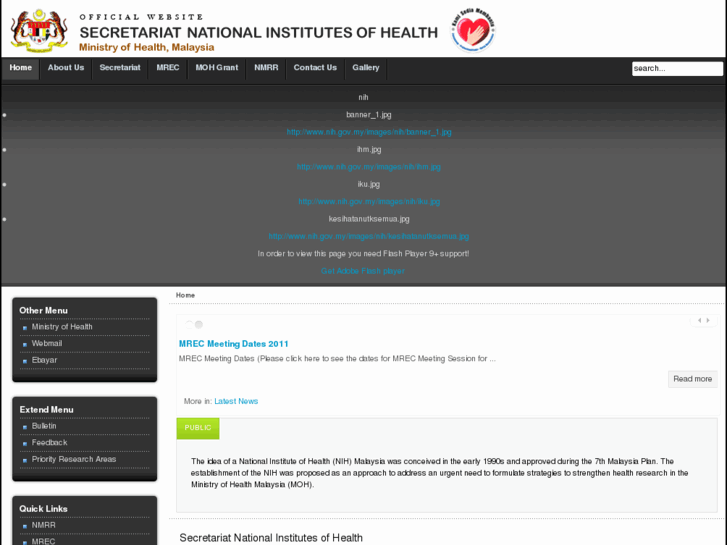The height and width of the screenshot is (545, 727).
Task: Open Ministry of Health in Other Menu
Action: (62, 327)
